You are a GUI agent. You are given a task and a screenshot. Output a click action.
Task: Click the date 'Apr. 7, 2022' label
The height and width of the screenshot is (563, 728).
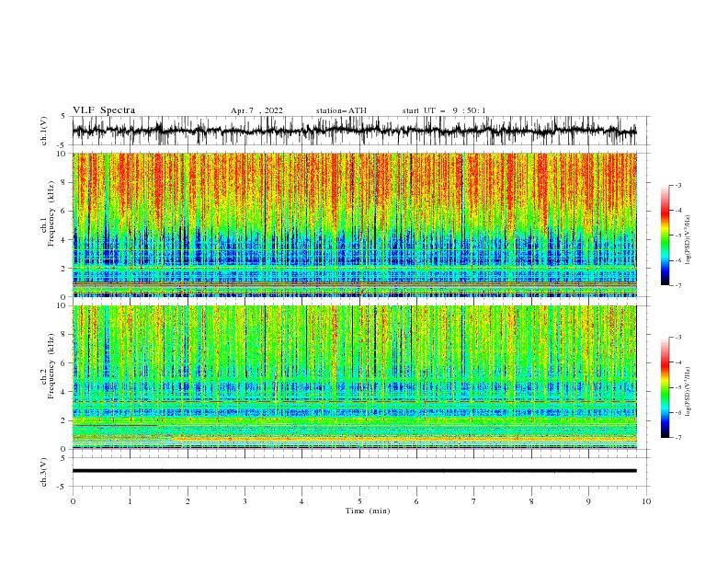[256, 110]
